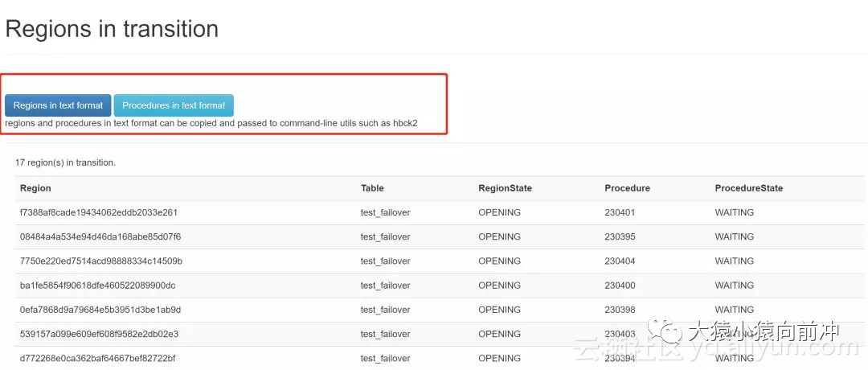Select region 08484a4a534e94d46da168abe85d07f6
Image resolution: width=868 pixels, height=370 pixels.
pos(100,236)
